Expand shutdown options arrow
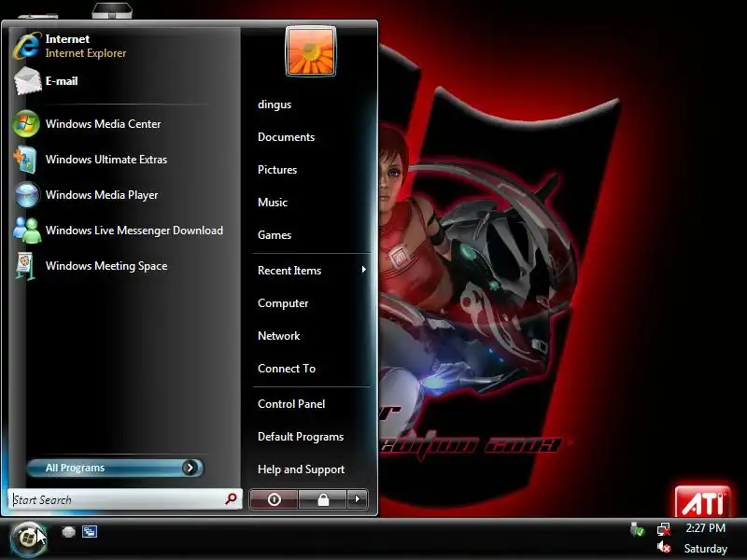747x560 pixels. (x=358, y=499)
